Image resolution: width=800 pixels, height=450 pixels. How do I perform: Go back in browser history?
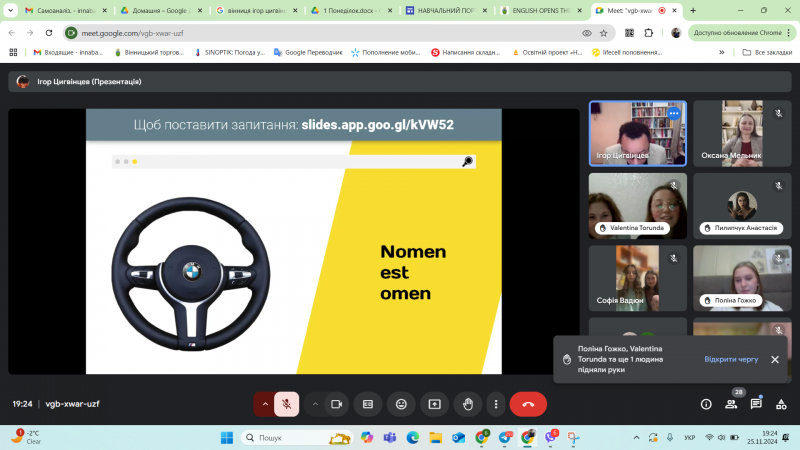12,33
